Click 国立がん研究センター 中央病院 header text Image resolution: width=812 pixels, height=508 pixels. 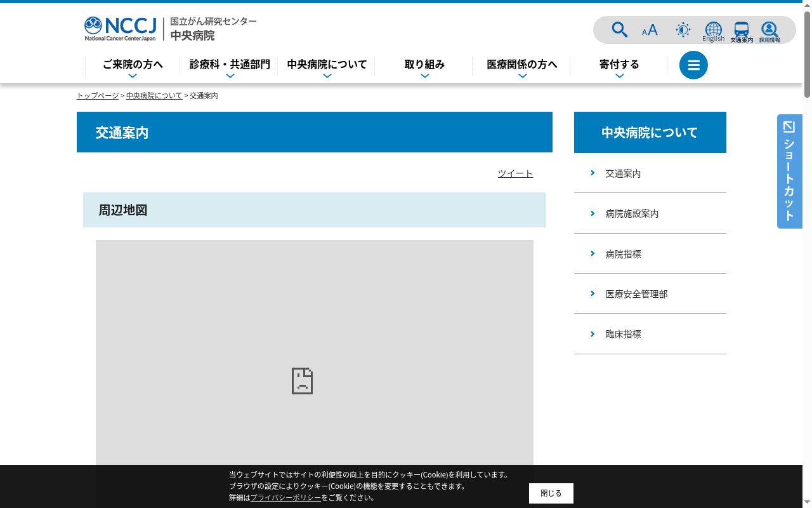click(x=213, y=29)
